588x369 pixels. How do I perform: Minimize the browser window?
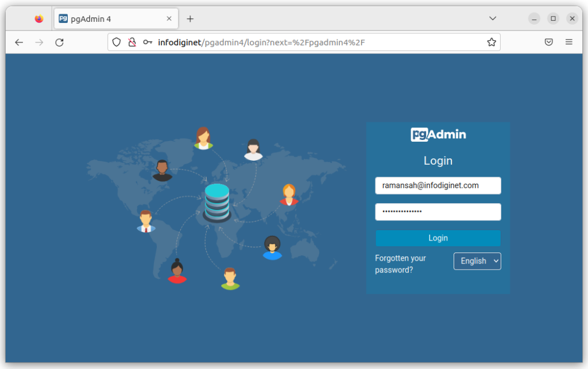[x=534, y=18]
